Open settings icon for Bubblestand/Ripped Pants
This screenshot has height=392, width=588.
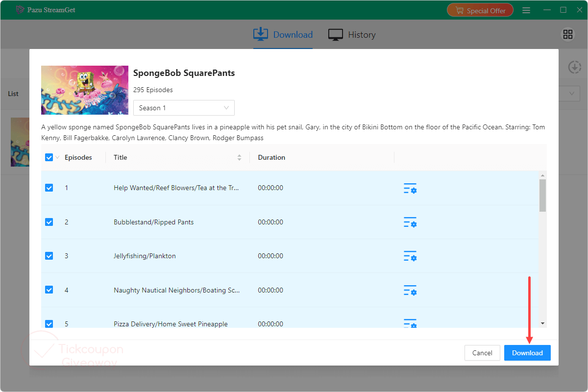tap(410, 222)
